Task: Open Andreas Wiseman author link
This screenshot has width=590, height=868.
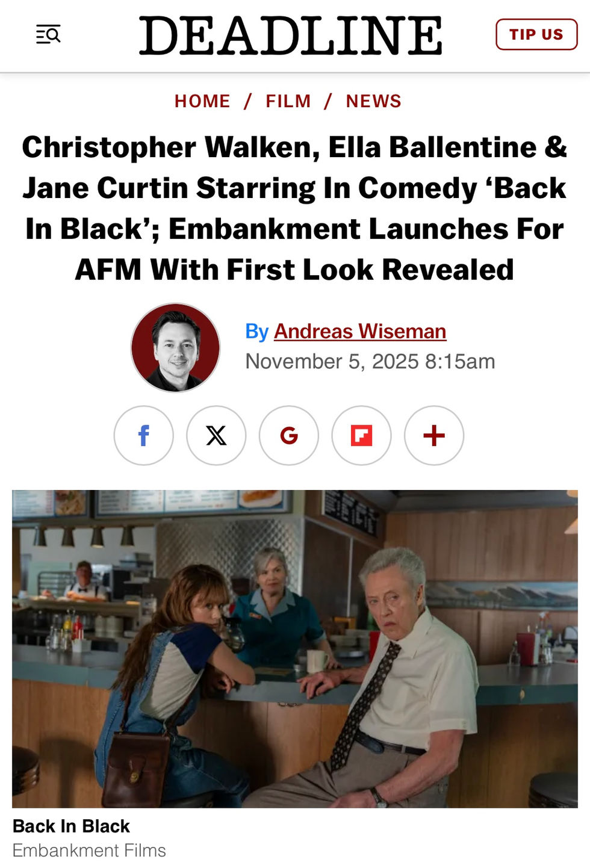Action: [360, 331]
